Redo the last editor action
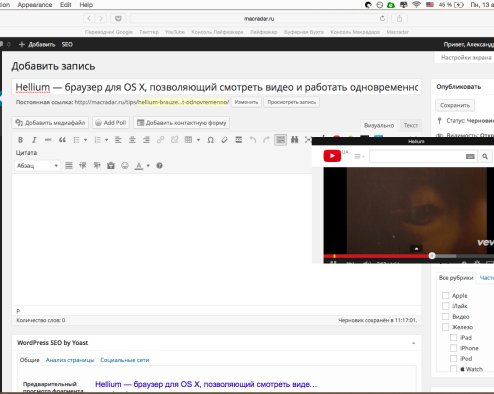The width and height of the screenshot is (494, 394). coord(266,140)
